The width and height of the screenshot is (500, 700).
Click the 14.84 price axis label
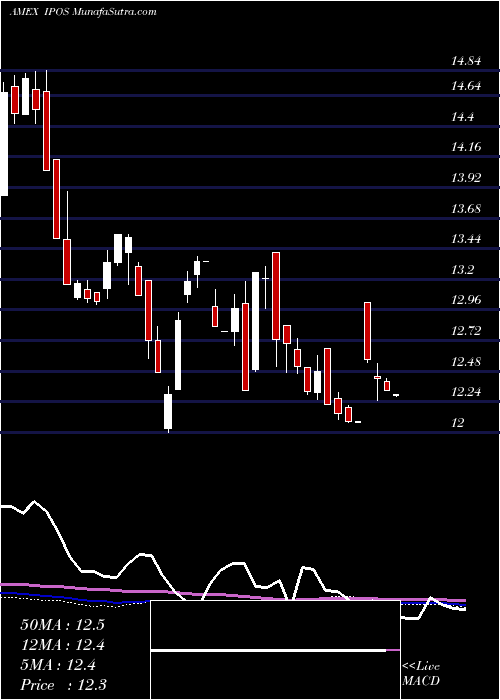(466, 61)
